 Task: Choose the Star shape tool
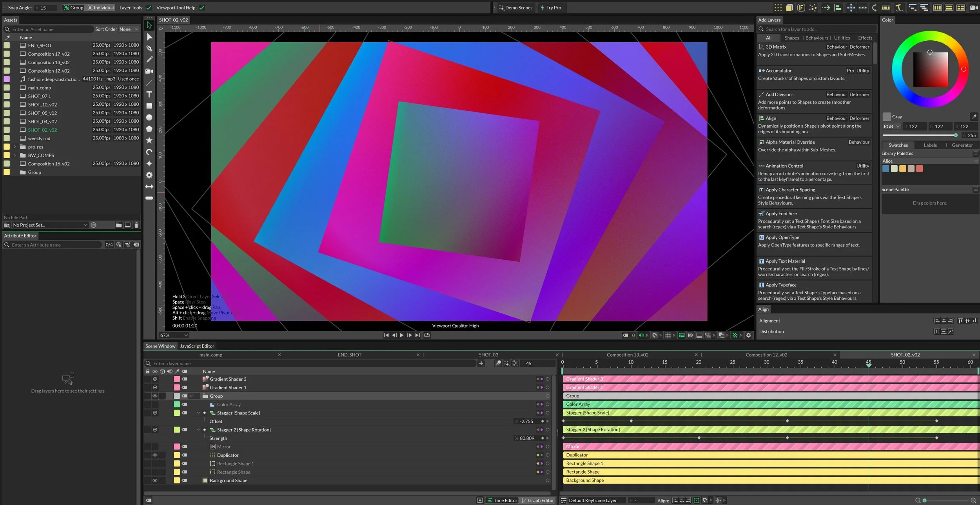149,140
